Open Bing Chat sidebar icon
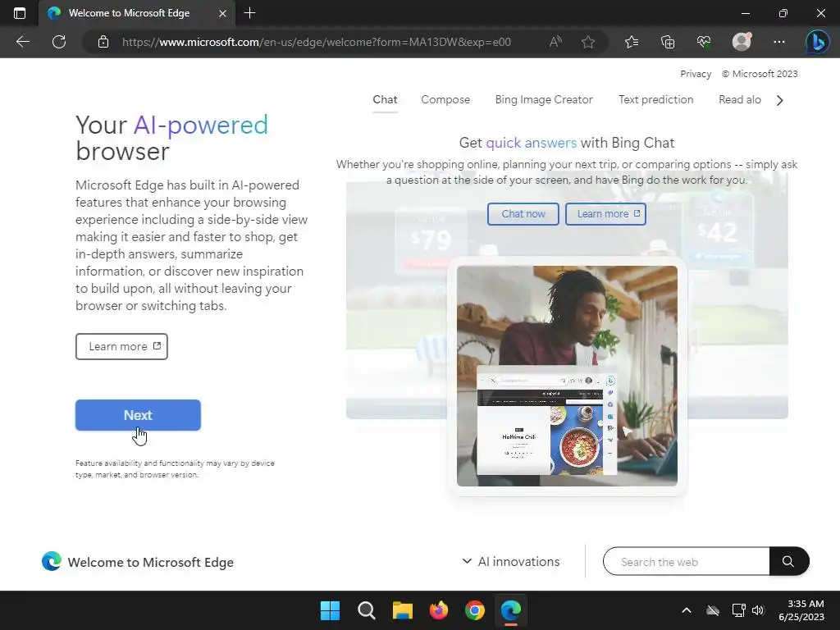 (818, 42)
